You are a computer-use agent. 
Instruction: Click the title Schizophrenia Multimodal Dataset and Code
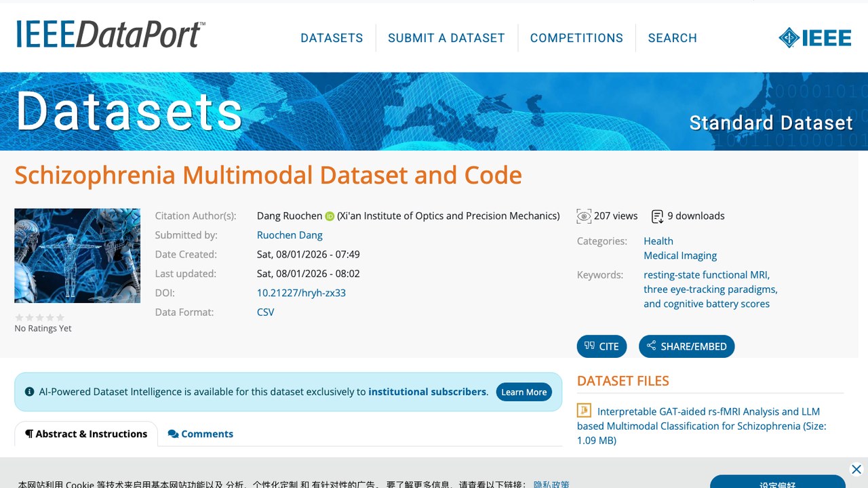pos(269,176)
